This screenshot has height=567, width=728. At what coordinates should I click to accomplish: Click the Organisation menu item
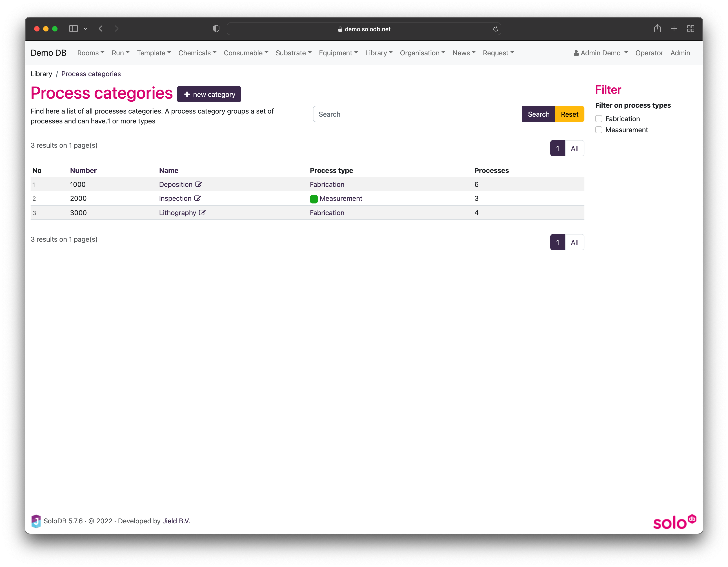pos(422,53)
